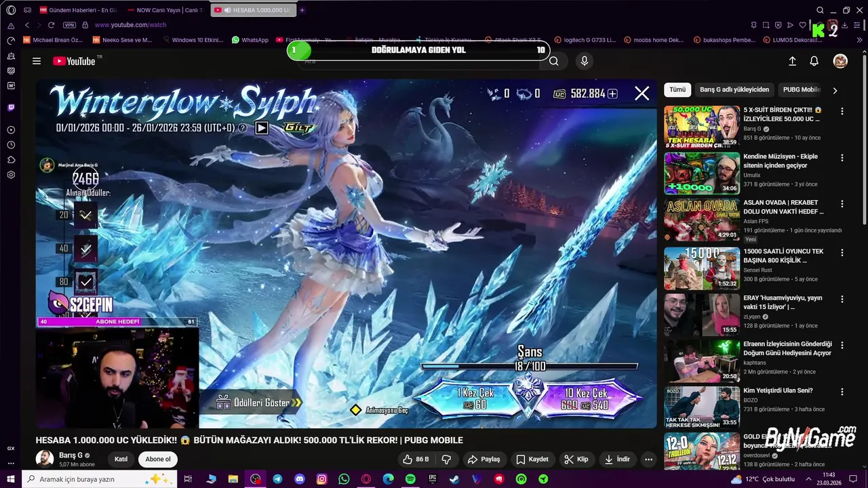Click the Windows Start button
This screenshot has height=488, width=868.
[11, 479]
